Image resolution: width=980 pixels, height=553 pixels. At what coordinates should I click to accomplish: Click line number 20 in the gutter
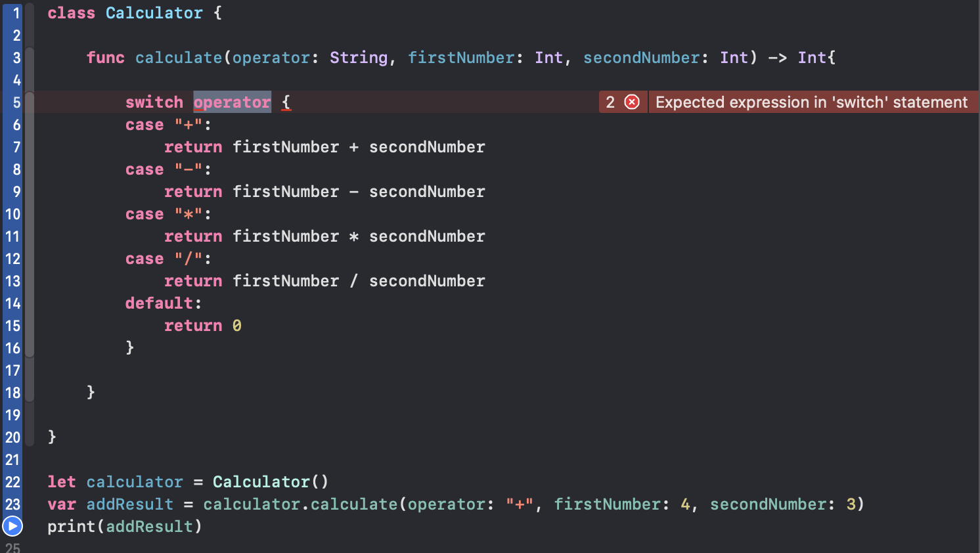(x=13, y=437)
